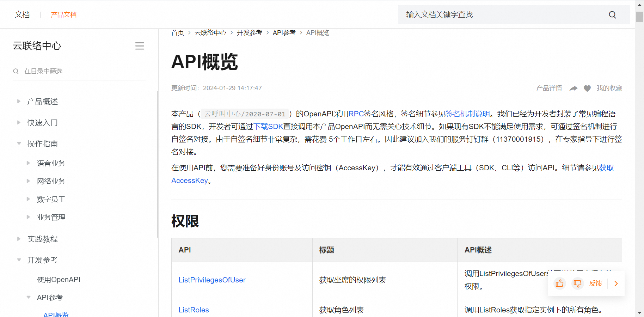Expand the 产品概述 section
Image resolution: width=644 pixels, height=317 pixels.
[x=19, y=102]
